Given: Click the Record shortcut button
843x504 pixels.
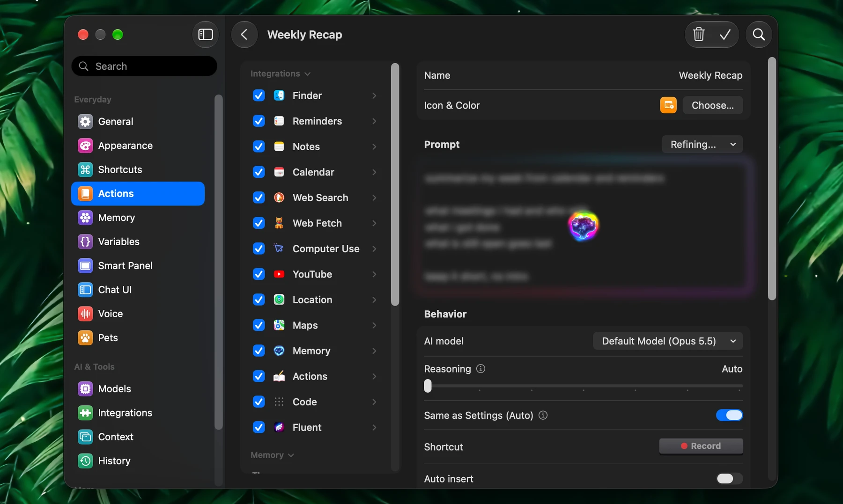Looking at the screenshot, I should (701, 446).
